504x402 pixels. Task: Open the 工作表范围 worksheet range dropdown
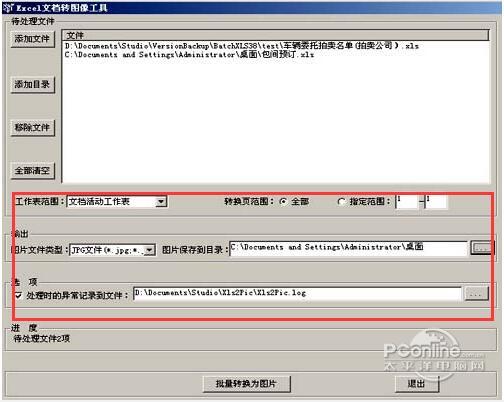pyautogui.click(x=161, y=201)
